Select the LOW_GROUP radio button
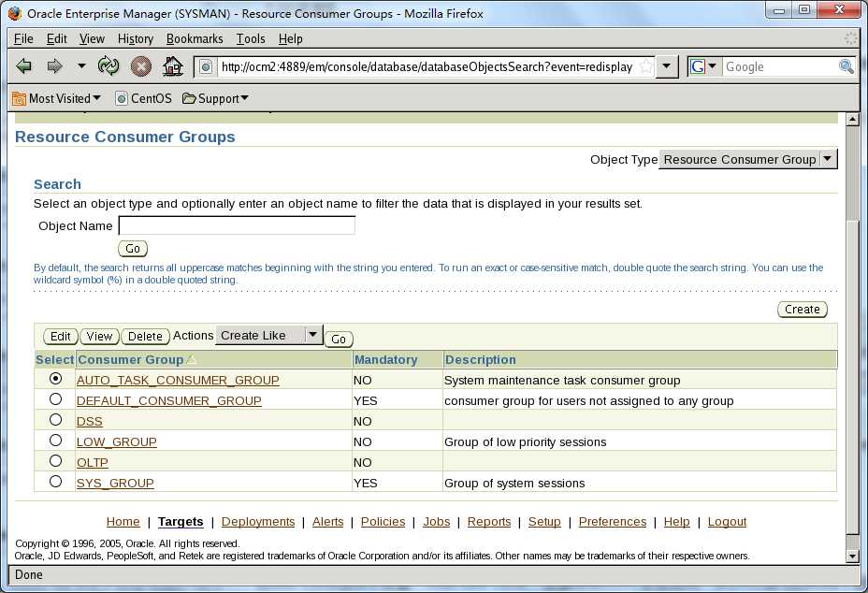This screenshot has height=593, width=868. point(55,441)
